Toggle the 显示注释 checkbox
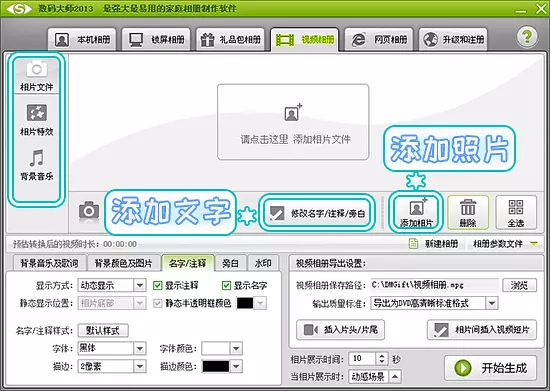550x391 pixels. click(157, 285)
